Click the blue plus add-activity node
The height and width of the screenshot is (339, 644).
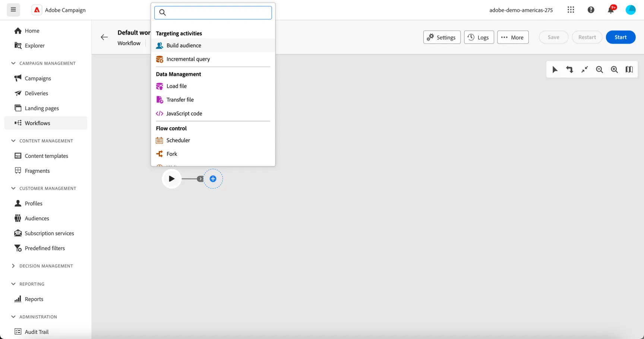pos(213,179)
